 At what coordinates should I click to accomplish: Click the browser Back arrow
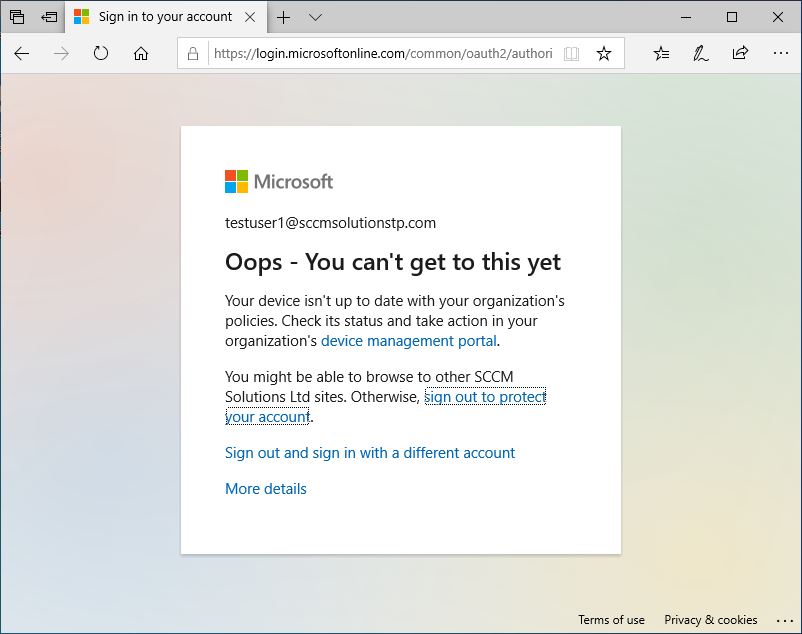coord(22,54)
